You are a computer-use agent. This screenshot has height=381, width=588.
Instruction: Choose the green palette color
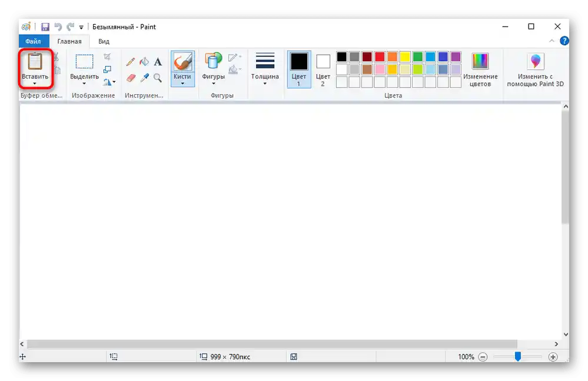tap(418, 57)
